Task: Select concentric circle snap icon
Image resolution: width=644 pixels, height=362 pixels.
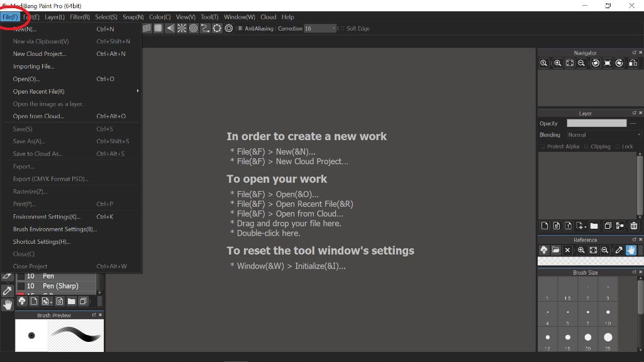Action: point(194,28)
